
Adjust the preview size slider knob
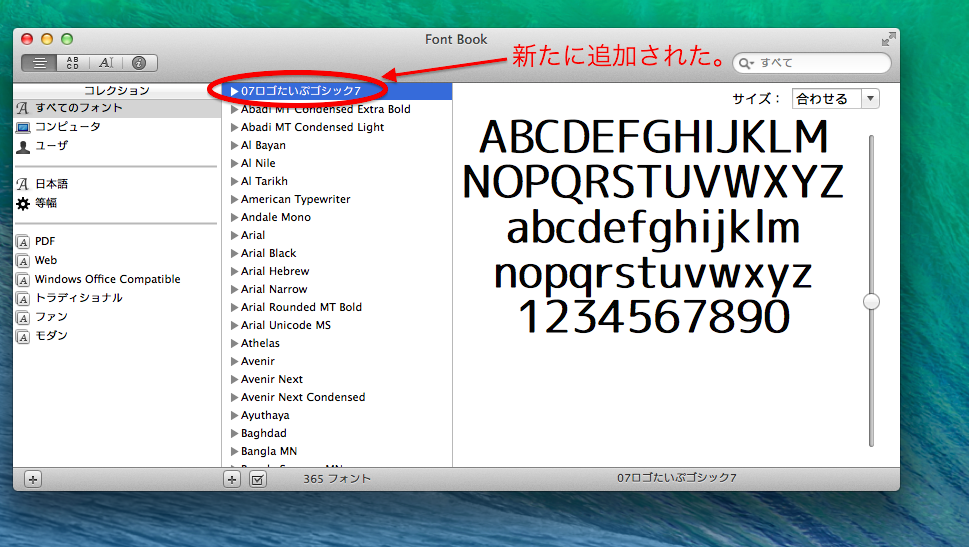[x=871, y=302]
